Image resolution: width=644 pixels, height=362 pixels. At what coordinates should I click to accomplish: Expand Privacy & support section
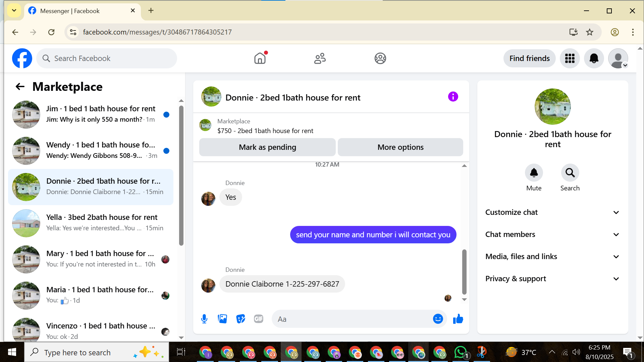pos(552,279)
